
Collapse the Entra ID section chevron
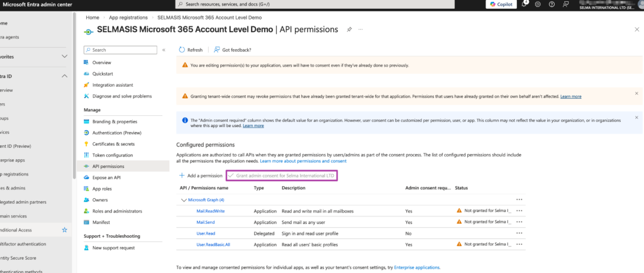[64, 76]
